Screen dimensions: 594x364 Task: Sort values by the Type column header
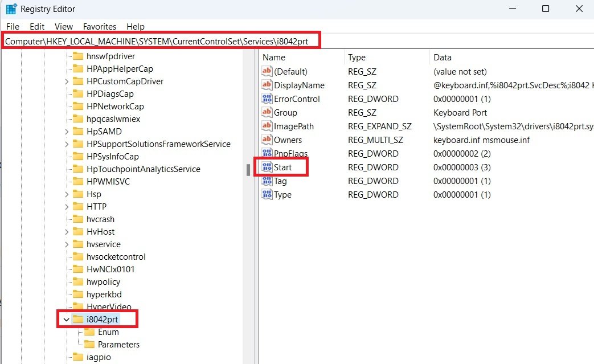pyautogui.click(x=355, y=57)
